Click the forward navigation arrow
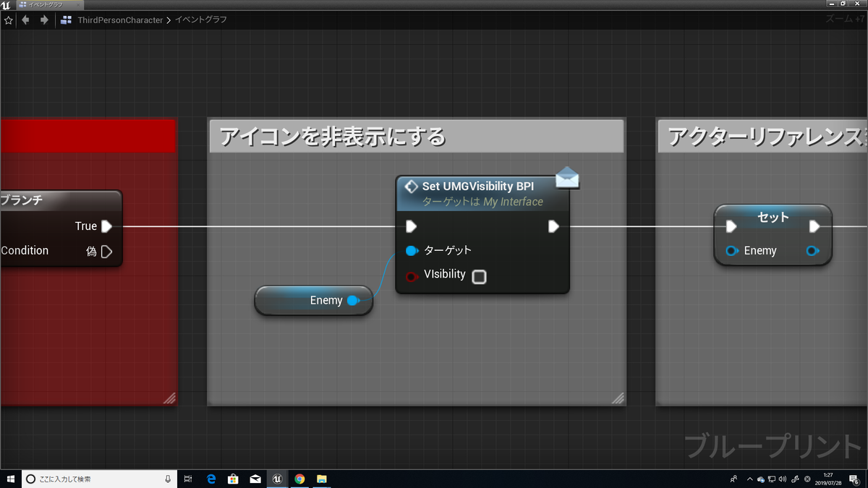Screen dimensions: 868x488 [x=43, y=20]
